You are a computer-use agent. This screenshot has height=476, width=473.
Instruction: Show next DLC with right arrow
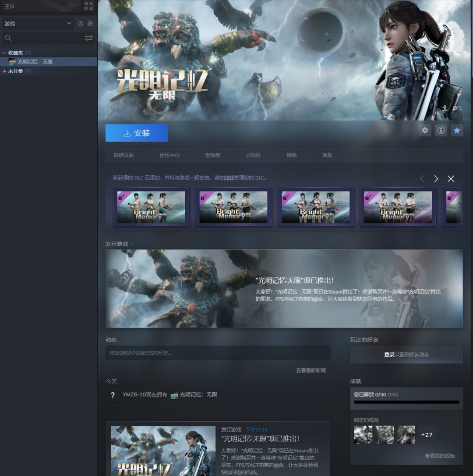pyautogui.click(x=436, y=179)
